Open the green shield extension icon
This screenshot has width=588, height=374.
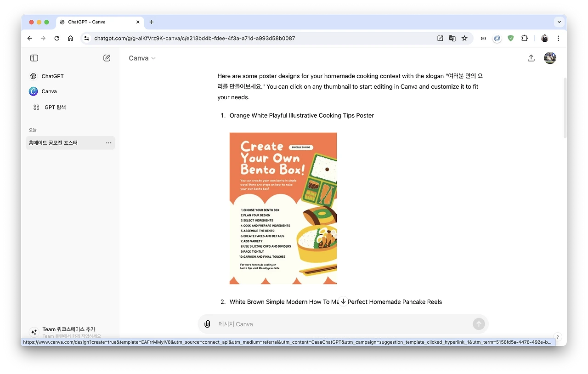[511, 38]
